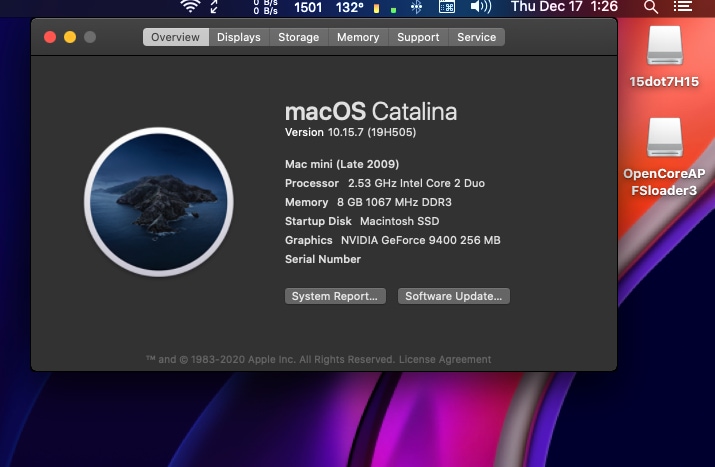Click the macOS Catalina island image
The height and width of the screenshot is (467, 715).
pos(159,202)
